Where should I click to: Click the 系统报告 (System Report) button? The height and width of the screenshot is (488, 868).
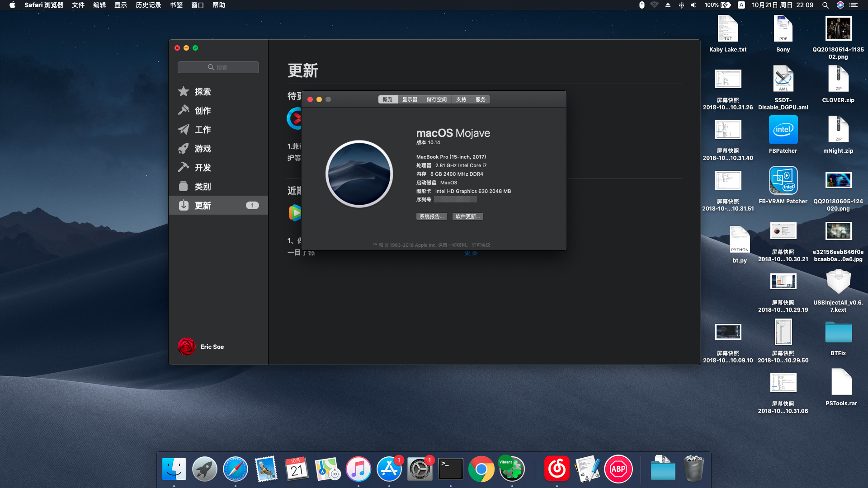[431, 216]
